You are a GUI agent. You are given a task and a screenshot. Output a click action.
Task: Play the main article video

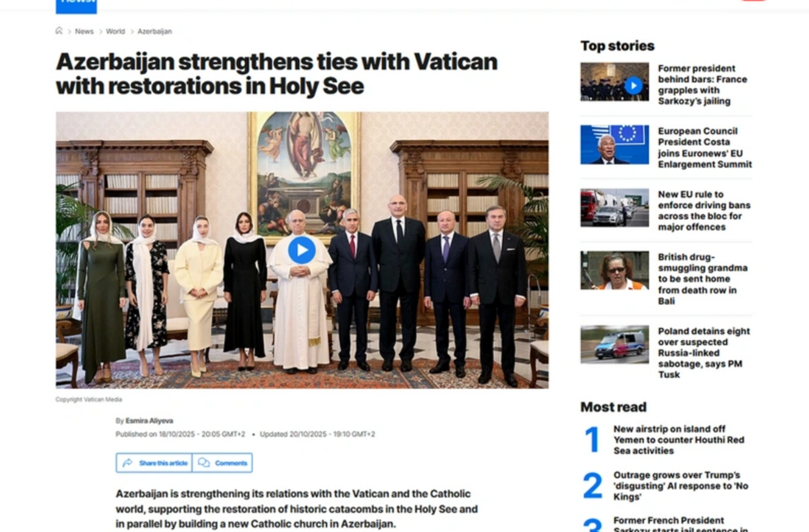[x=302, y=250]
